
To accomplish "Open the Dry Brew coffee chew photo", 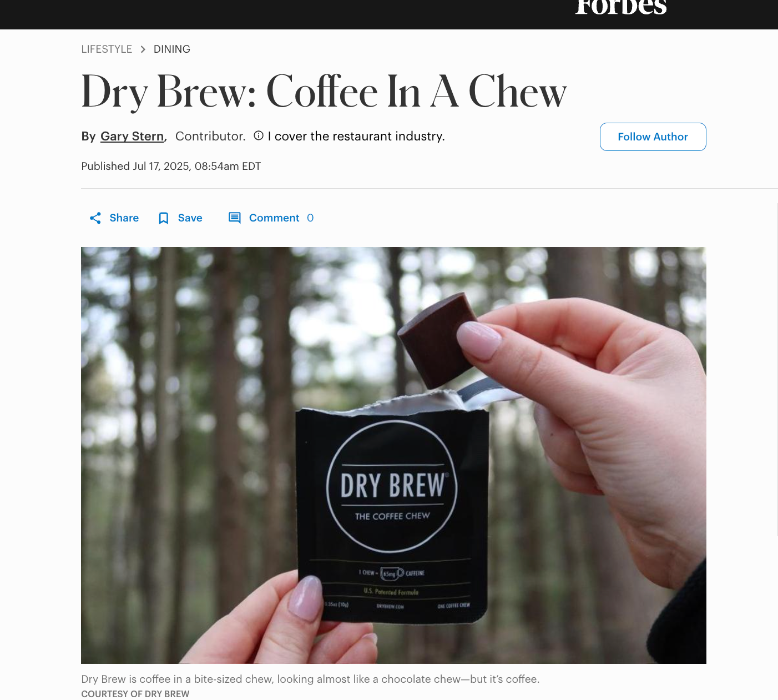I will 393,455.
